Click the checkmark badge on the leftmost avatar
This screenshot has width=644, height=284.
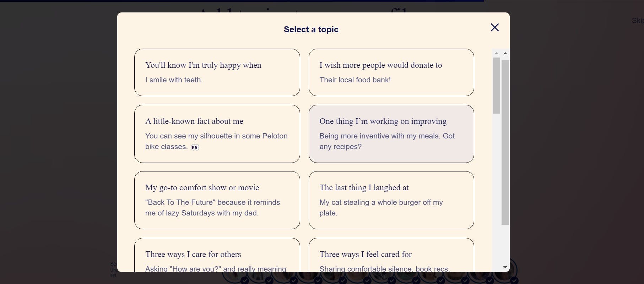point(245,280)
